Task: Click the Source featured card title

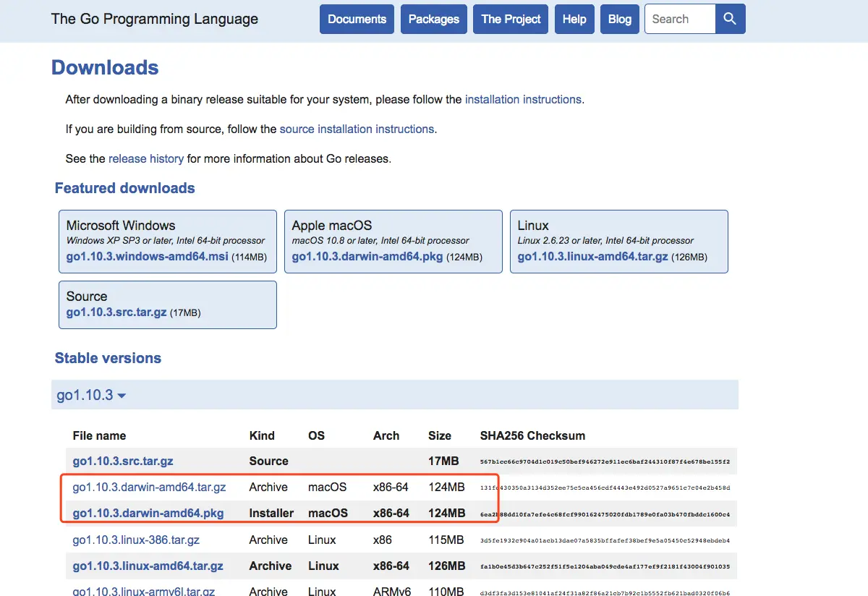Action: click(87, 297)
